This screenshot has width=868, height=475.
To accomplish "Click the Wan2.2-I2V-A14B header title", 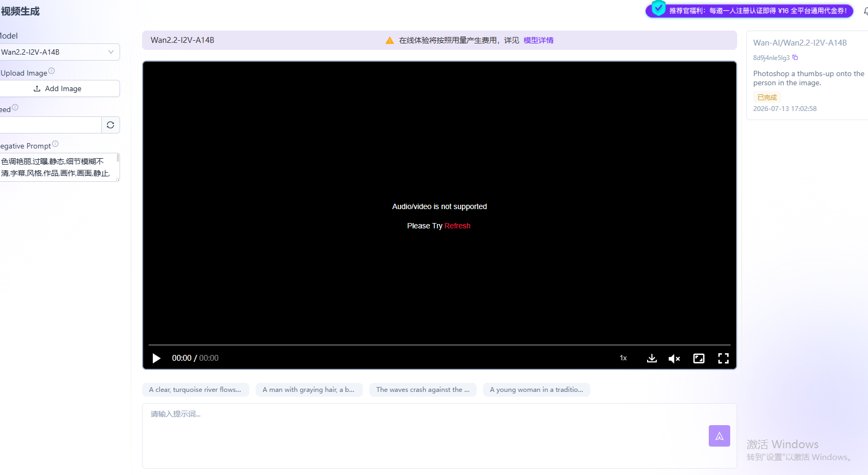I will pos(182,40).
